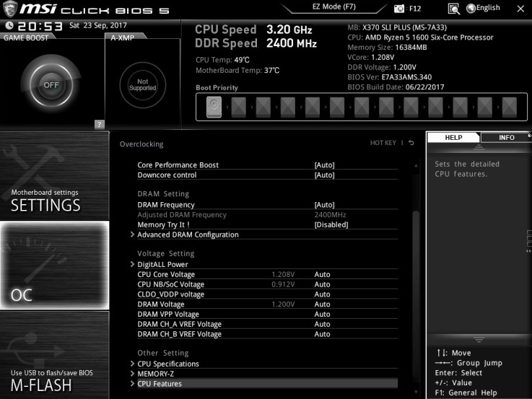Switch to the INFO tab
The image size is (532, 399).
[x=506, y=137]
